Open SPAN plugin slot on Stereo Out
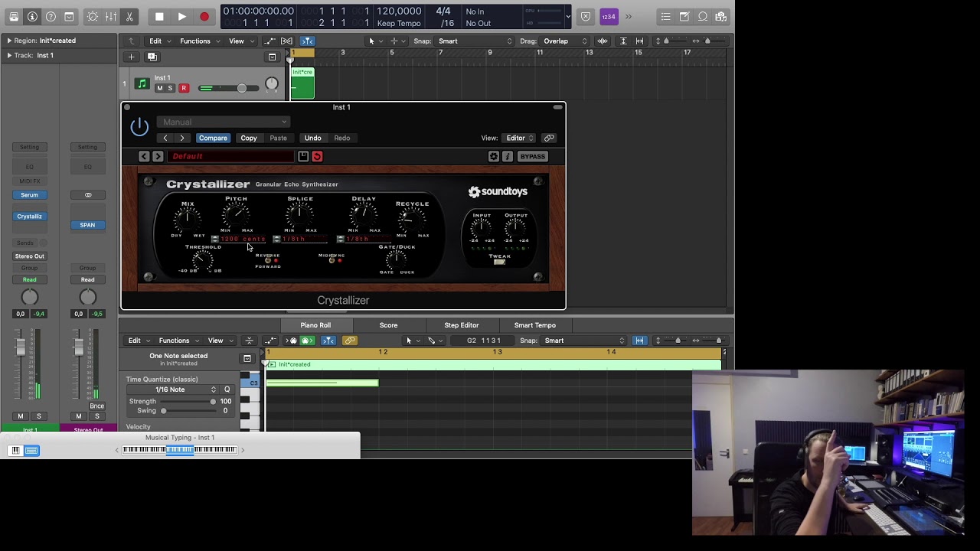Screen dimensions: 980x551 pos(87,225)
